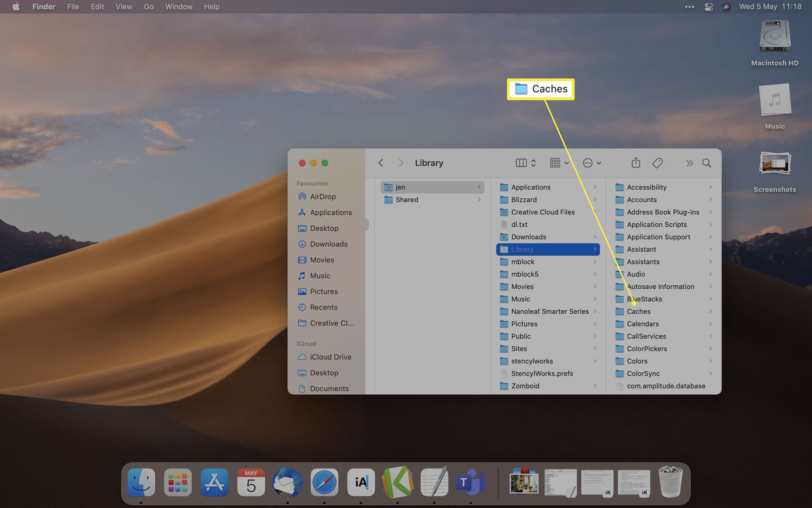Screen dimensions: 812x508
Task: Open the App Store from the Dock
Action: 214,482
